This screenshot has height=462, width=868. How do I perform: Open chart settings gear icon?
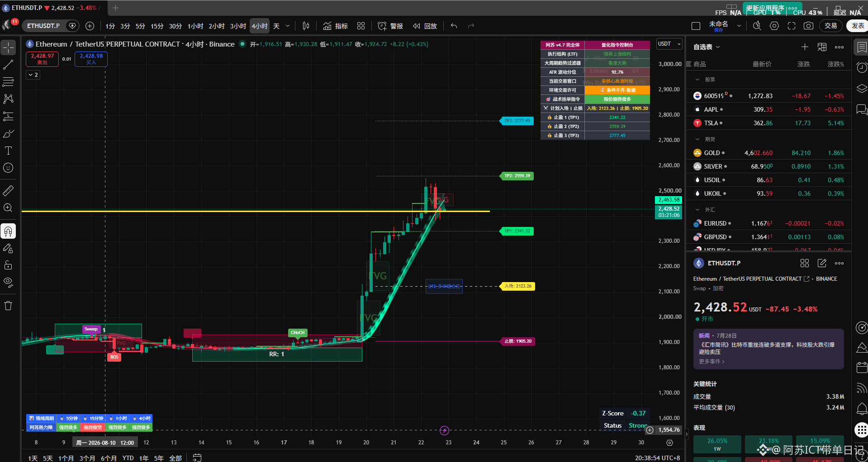774,26
